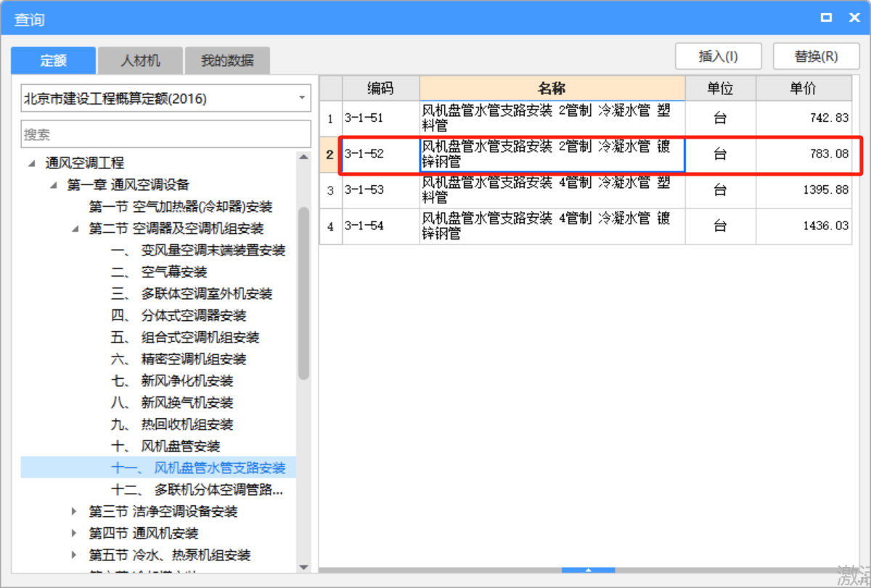Select 五、组合式空调机组安装
Image resolution: width=871 pixels, height=588 pixels.
coord(185,338)
